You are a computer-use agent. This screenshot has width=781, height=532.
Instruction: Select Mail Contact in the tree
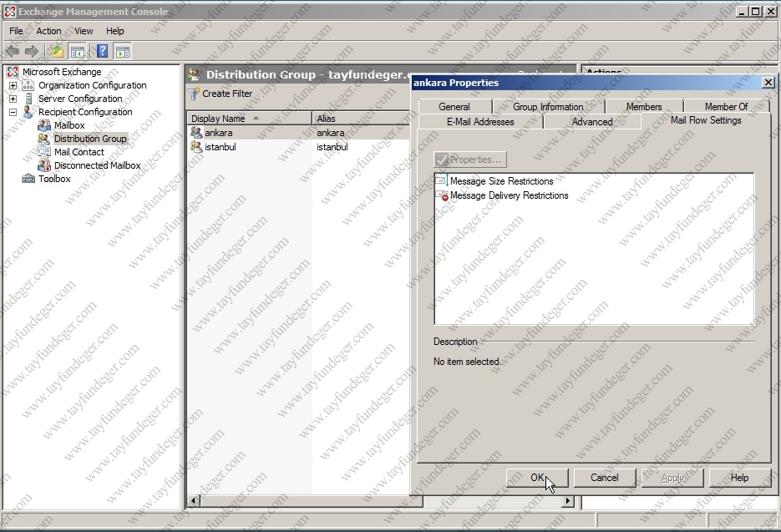click(x=79, y=153)
